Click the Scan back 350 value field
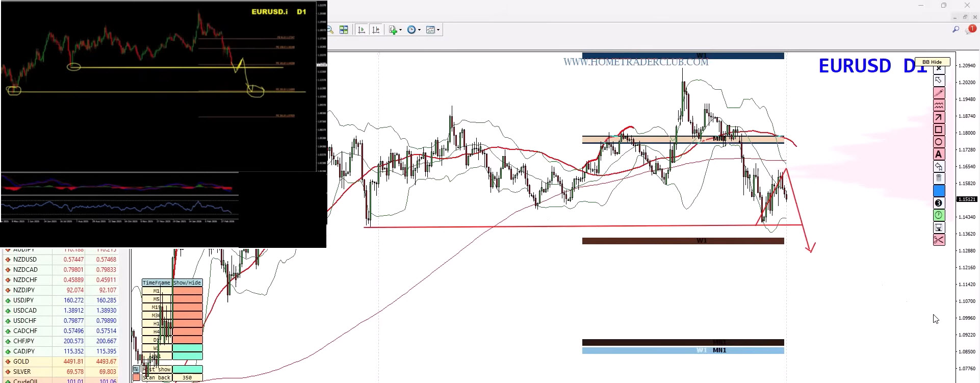 187,378
